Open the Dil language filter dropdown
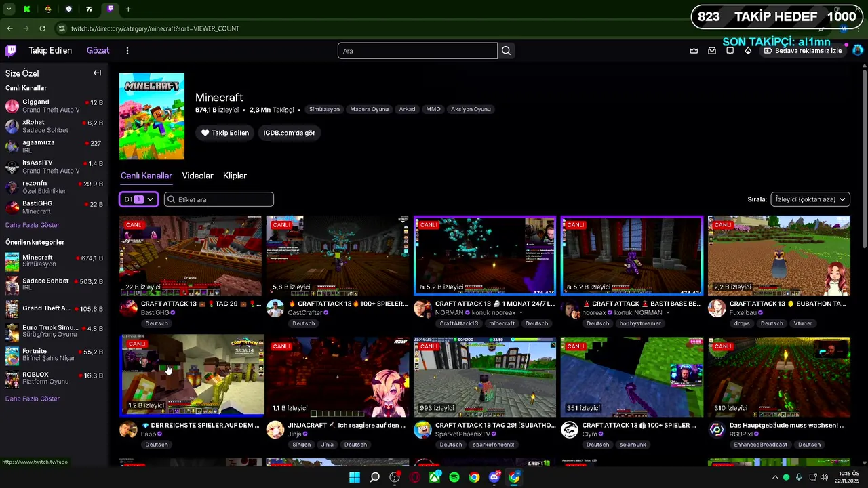This screenshot has width=868, height=488. pyautogui.click(x=139, y=199)
